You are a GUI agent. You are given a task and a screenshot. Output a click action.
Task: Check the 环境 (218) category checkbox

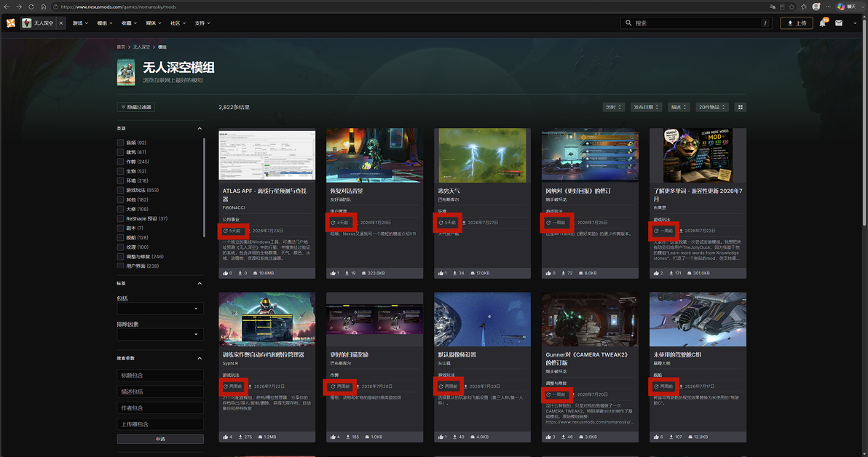(120, 180)
